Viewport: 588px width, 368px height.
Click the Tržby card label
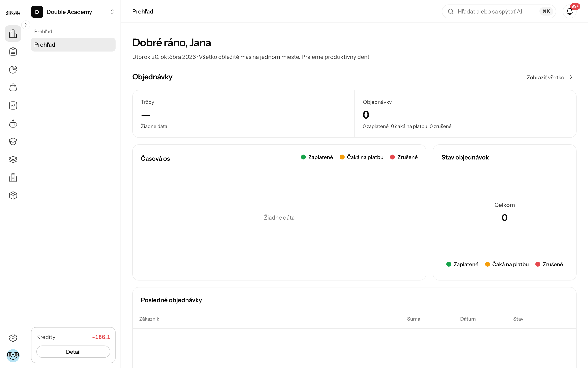[147, 102]
